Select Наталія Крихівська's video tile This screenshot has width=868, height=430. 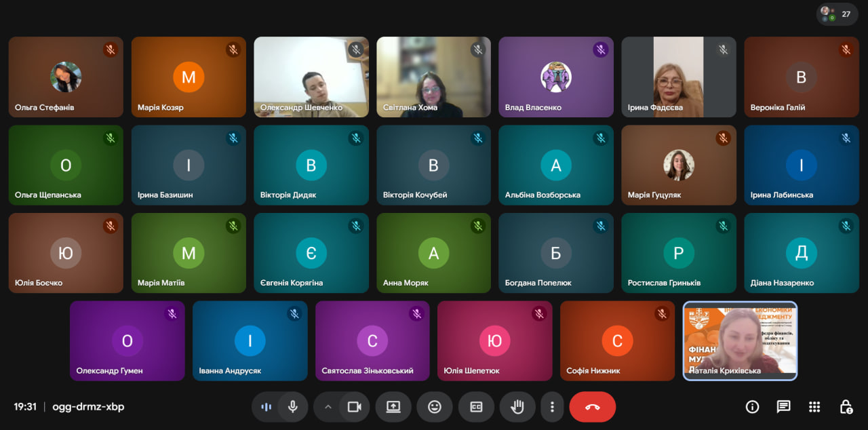740,340
